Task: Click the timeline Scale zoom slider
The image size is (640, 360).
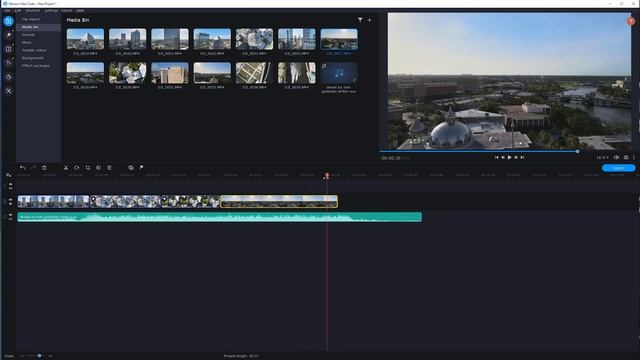Action: coord(39,356)
